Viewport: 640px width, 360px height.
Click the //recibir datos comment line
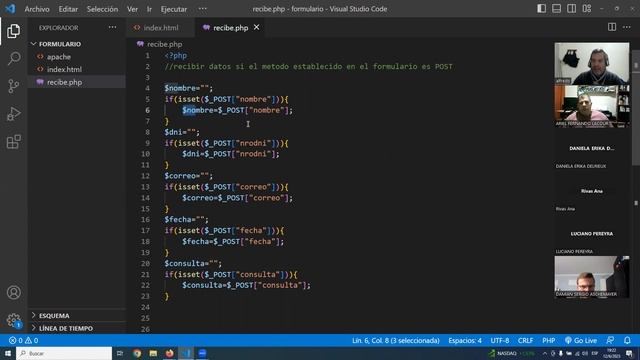(x=309, y=67)
